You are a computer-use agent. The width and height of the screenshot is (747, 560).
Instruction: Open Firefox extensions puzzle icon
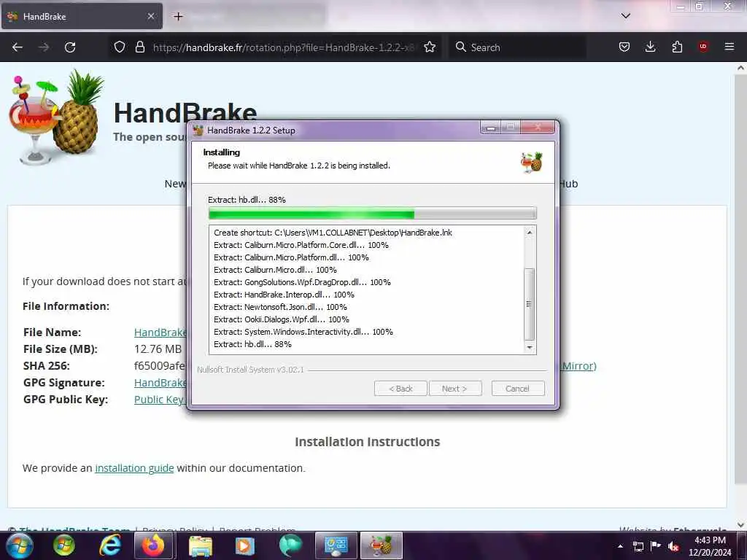point(677,47)
